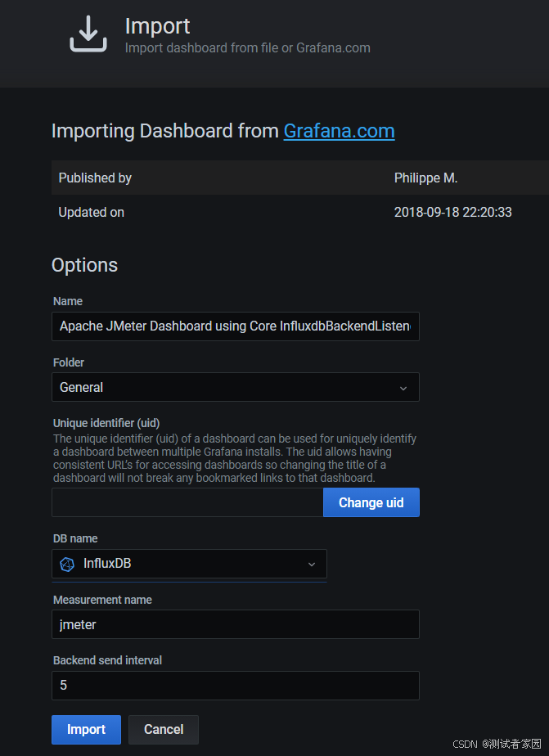Select the 'Philippe M.' publisher text
This screenshot has width=549, height=756.
point(425,178)
